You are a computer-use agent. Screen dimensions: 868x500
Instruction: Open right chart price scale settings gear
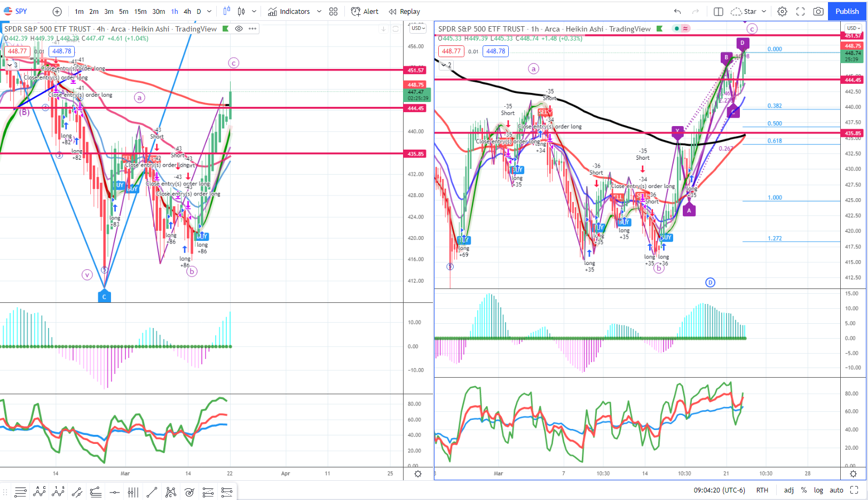click(x=853, y=474)
